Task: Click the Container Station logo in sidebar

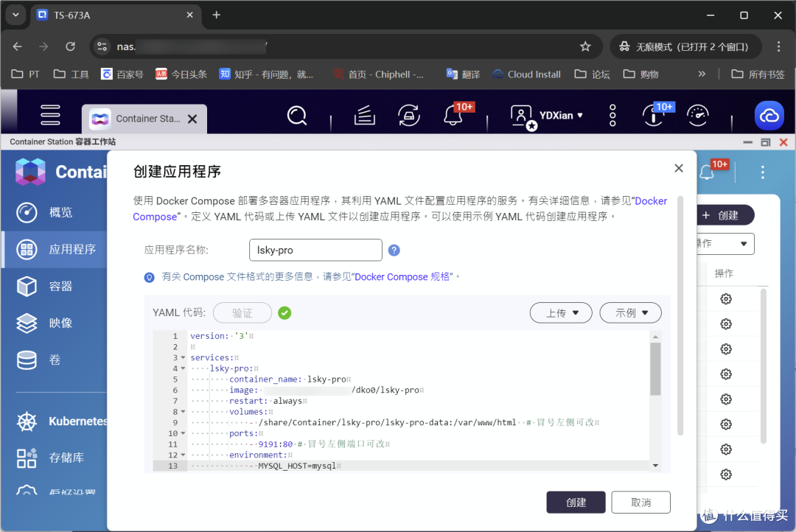Action: (30, 172)
